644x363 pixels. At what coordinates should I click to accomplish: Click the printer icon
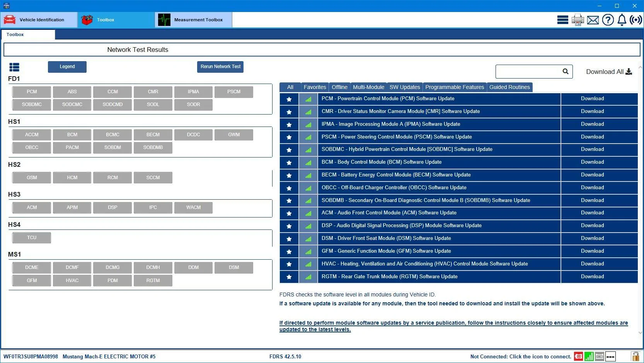click(578, 20)
